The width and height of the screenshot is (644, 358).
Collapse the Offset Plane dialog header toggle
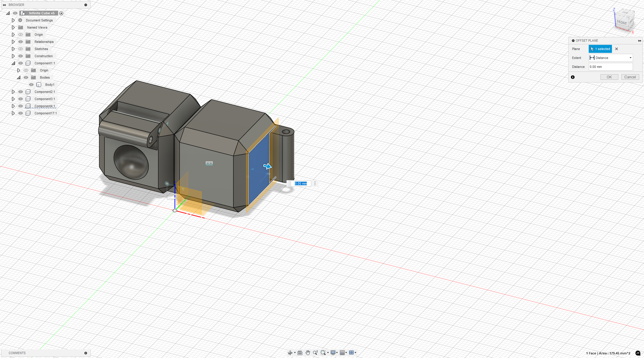point(573,41)
